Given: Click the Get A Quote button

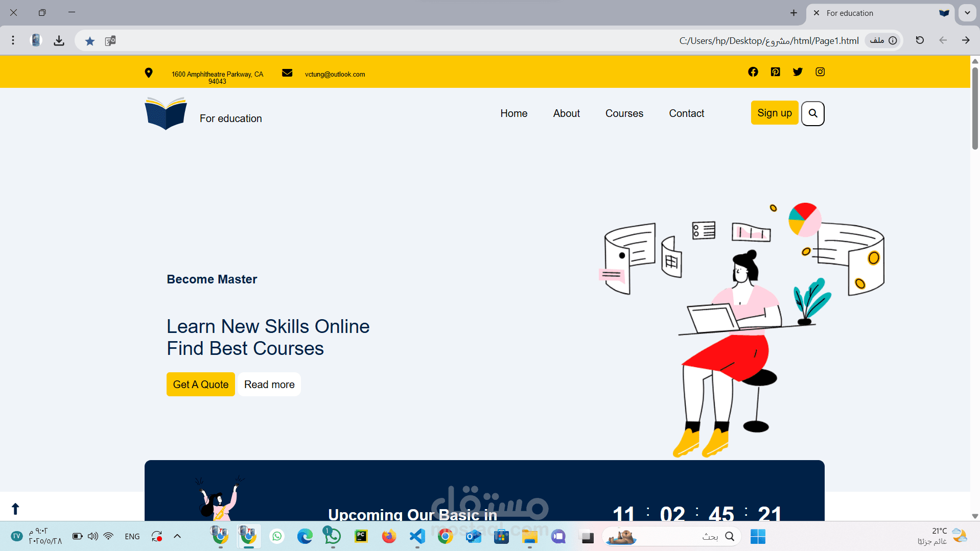Looking at the screenshot, I should [201, 384].
